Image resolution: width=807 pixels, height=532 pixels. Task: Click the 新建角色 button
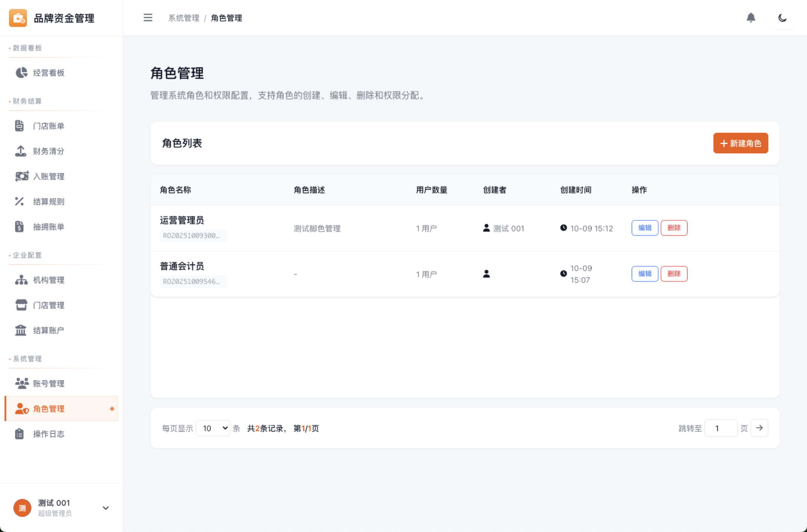(x=740, y=143)
